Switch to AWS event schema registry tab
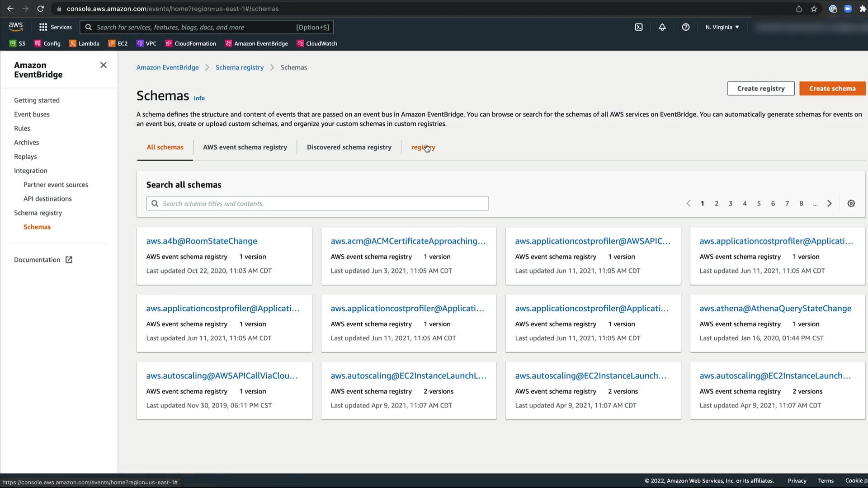This screenshot has width=868, height=488. click(x=245, y=147)
